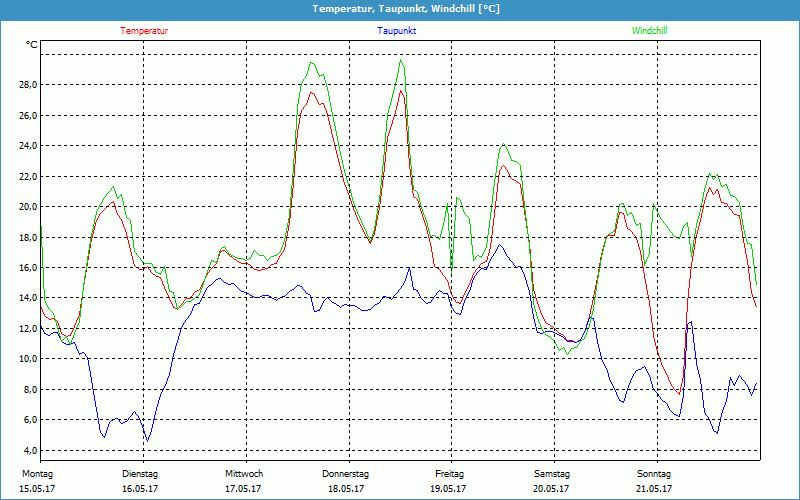Click the 14,0 y-axis value
Image resolution: width=800 pixels, height=500 pixels.
point(28,298)
